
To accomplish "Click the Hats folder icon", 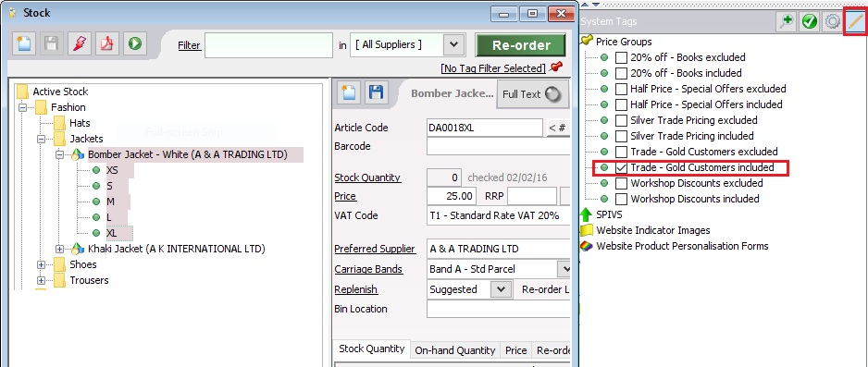I will [59, 123].
